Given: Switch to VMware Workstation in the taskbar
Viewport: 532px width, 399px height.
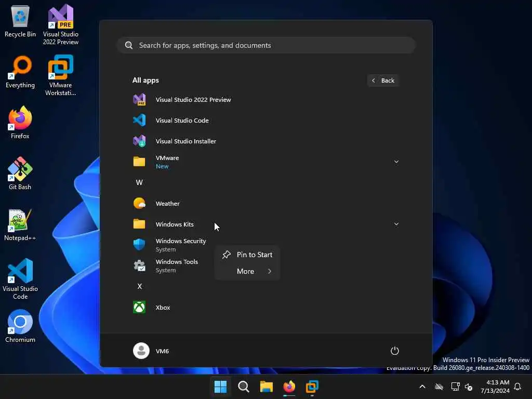Looking at the screenshot, I should point(312,387).
